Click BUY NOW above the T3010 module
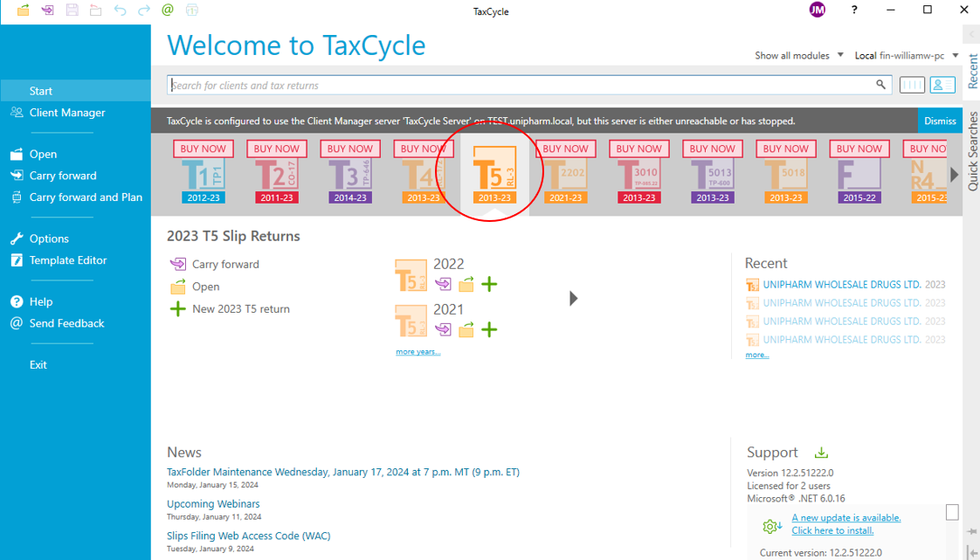The width and height of the screenshot is (980, 560). 638,149
